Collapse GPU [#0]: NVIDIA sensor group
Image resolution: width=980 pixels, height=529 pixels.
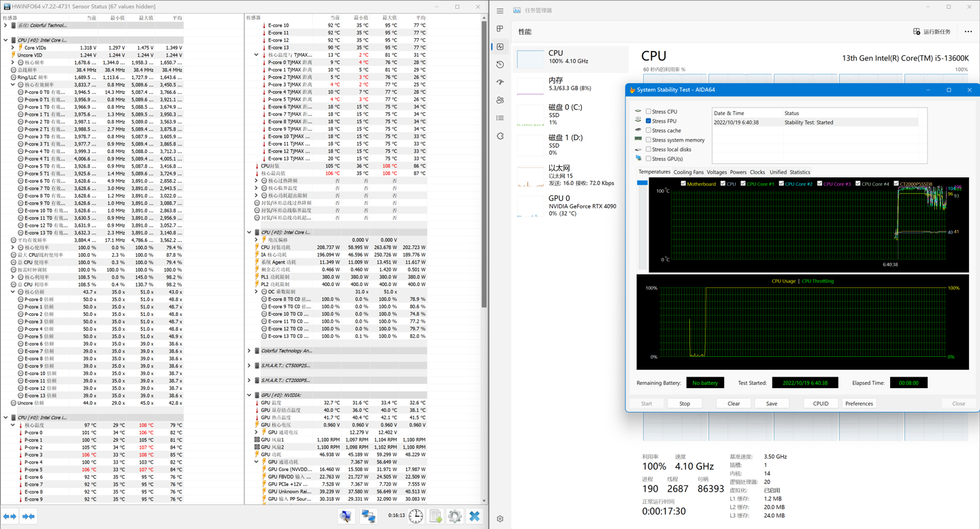[x=250, y=395]
